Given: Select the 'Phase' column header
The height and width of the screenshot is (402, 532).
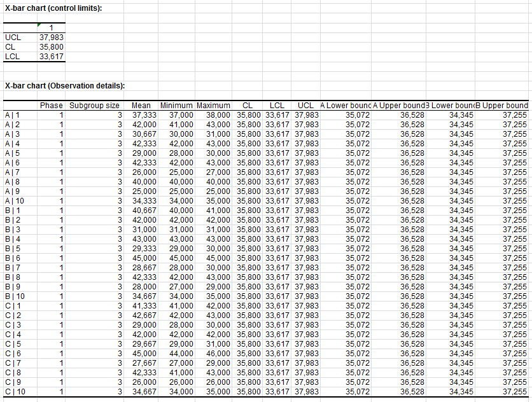Looking at the screenshot, I should 51,105.
